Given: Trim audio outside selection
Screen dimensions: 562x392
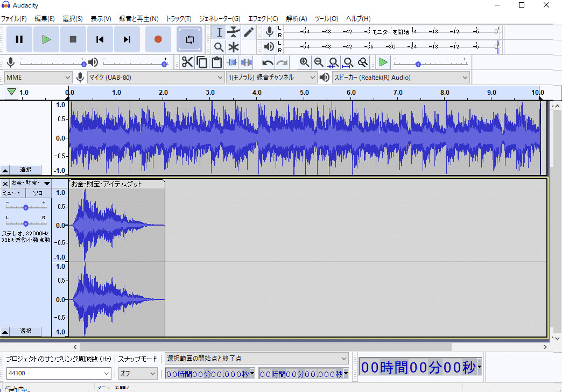Looking at the screenshot, I should click(x=232, y=62).
